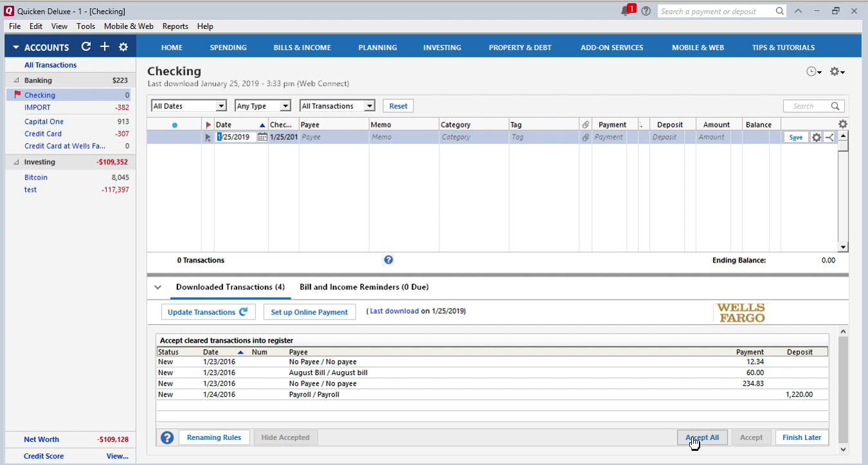
Task: Click the magnifier in register search box
Action: pyautogui.click(x=835, y=106)
